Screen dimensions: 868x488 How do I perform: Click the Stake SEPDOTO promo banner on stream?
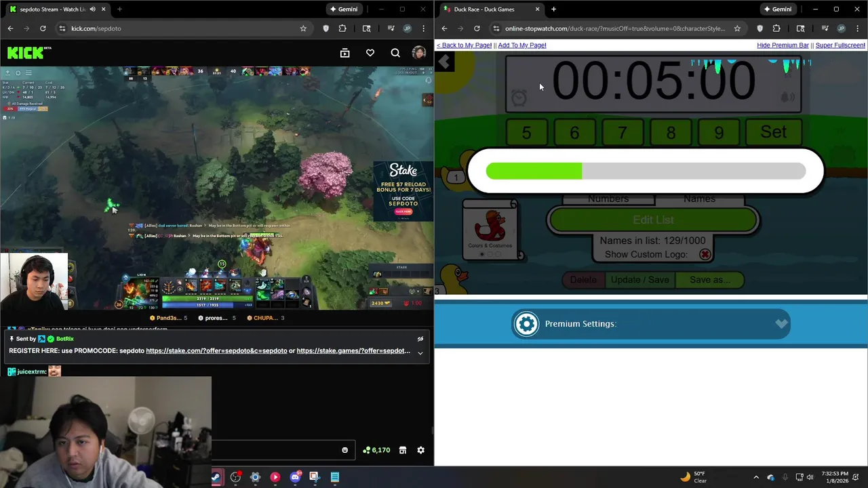(403, 190)
